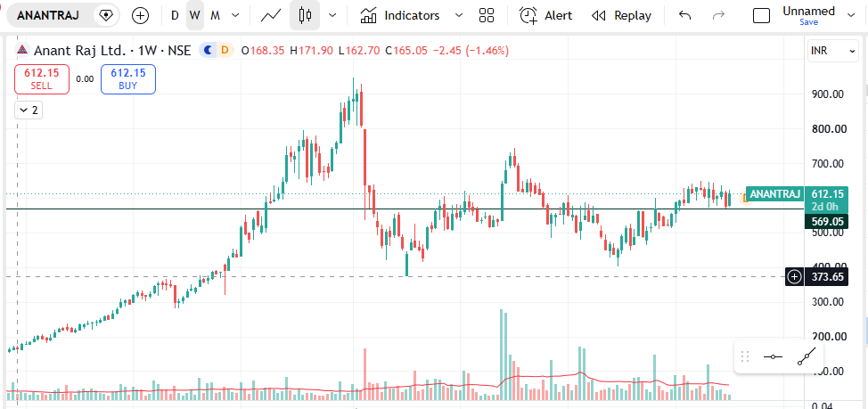Click the change value −2.45 (−1.46%)
This screenshot has height=409, width=868.
[471, 51]
